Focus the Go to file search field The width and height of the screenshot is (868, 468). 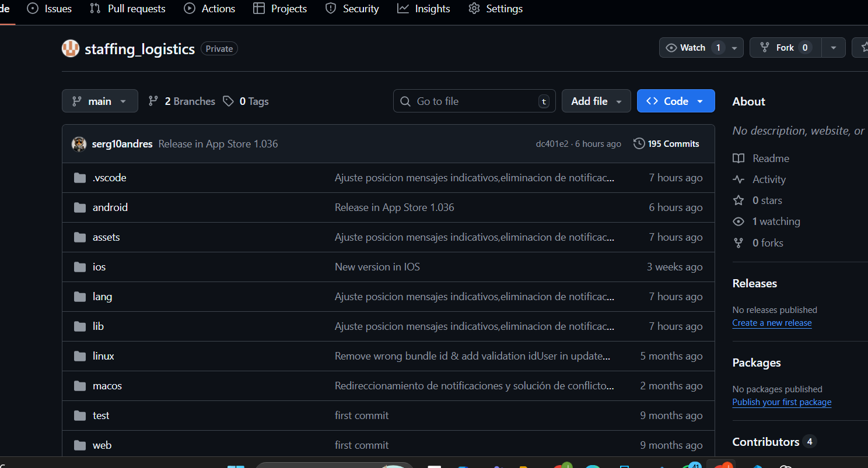coord(474,101)
